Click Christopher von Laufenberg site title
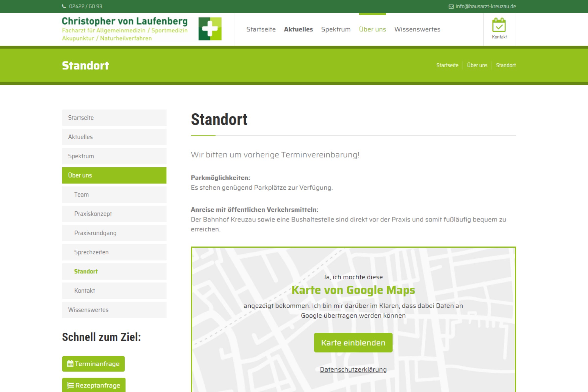Screen dimensions: 588x392 click(x=124, y=21)
